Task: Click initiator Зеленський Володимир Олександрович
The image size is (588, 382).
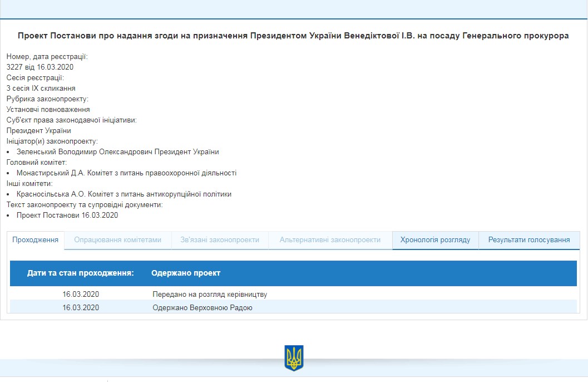Action: 117,152
